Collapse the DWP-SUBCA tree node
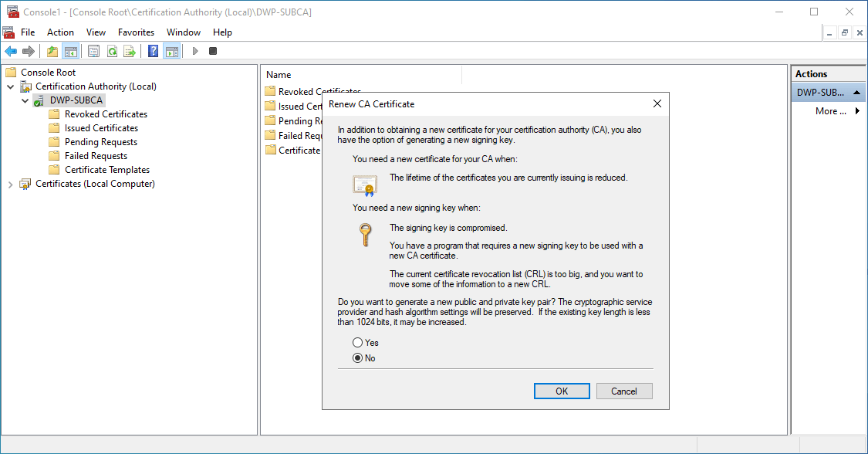 [x=25, y=100]
